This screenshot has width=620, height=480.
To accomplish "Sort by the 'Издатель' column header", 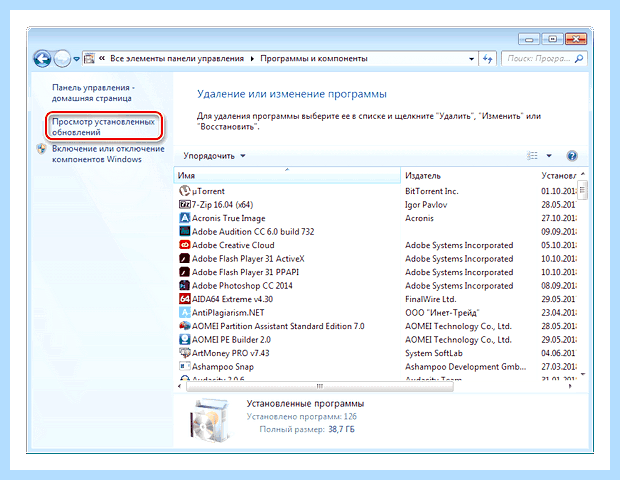I will [470, 175].
